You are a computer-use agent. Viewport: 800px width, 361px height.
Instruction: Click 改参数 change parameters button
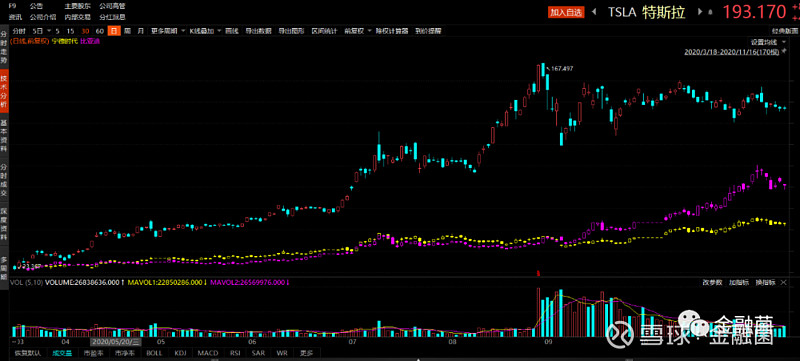coord(711,282)
